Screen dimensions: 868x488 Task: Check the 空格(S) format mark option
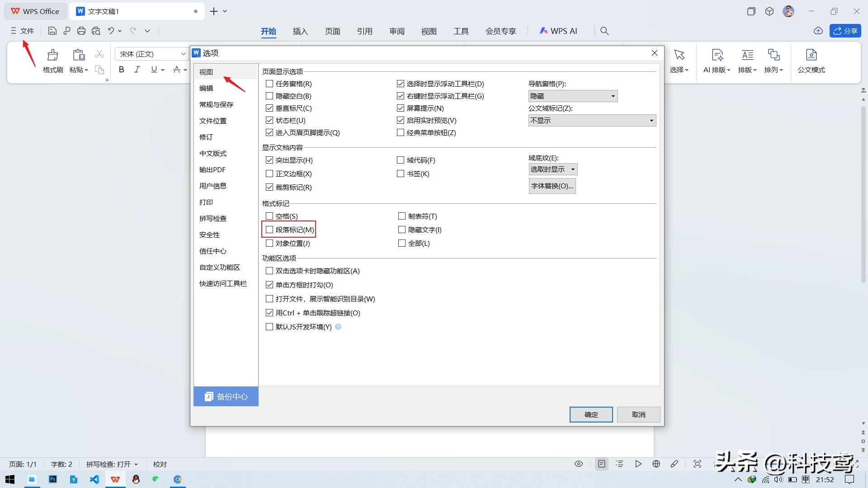(269, 216)
